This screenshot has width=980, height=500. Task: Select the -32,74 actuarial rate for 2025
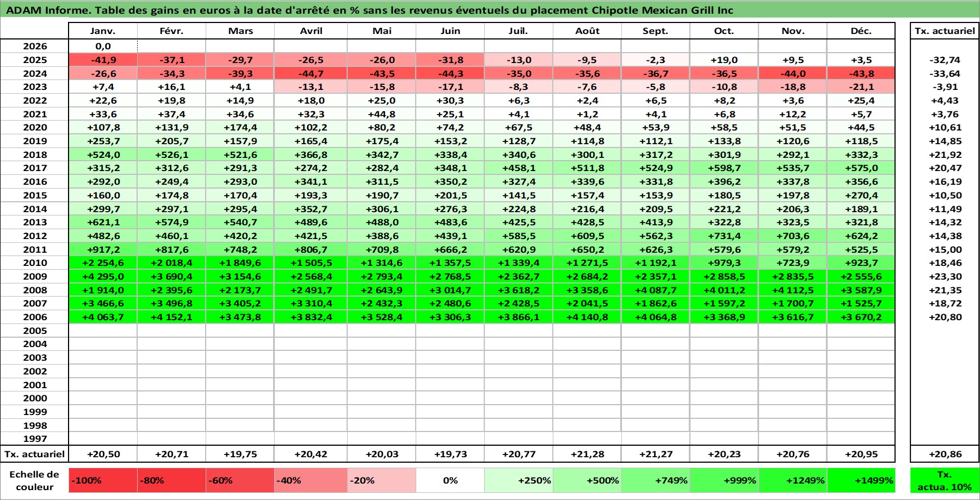(945, 60)
